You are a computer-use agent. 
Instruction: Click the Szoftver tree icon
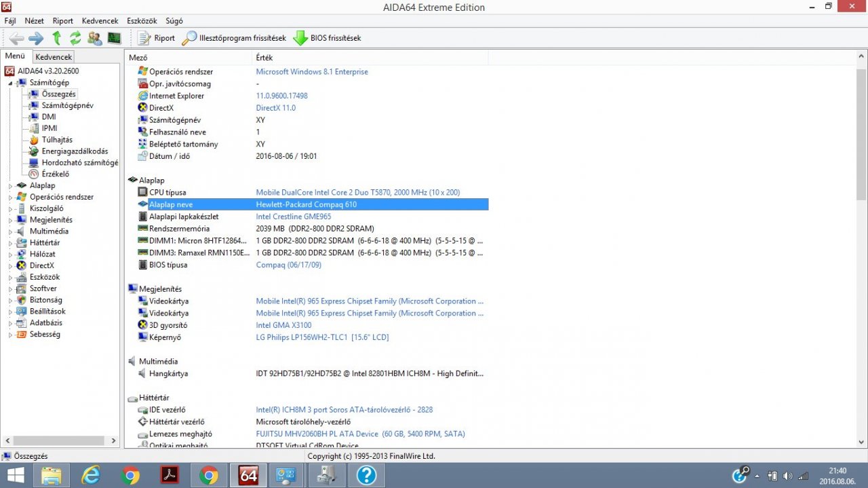click(x=22, y=288)
